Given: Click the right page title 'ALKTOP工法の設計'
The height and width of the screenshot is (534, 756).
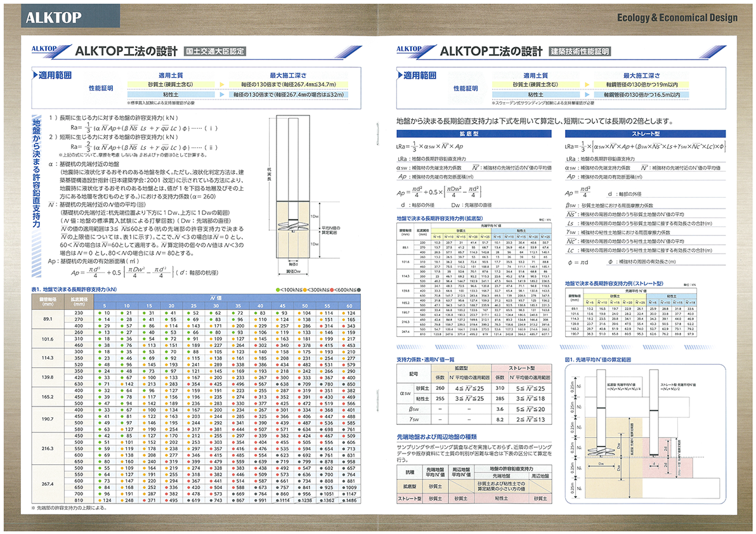Looking at the screenshot, I should (492, 51).
